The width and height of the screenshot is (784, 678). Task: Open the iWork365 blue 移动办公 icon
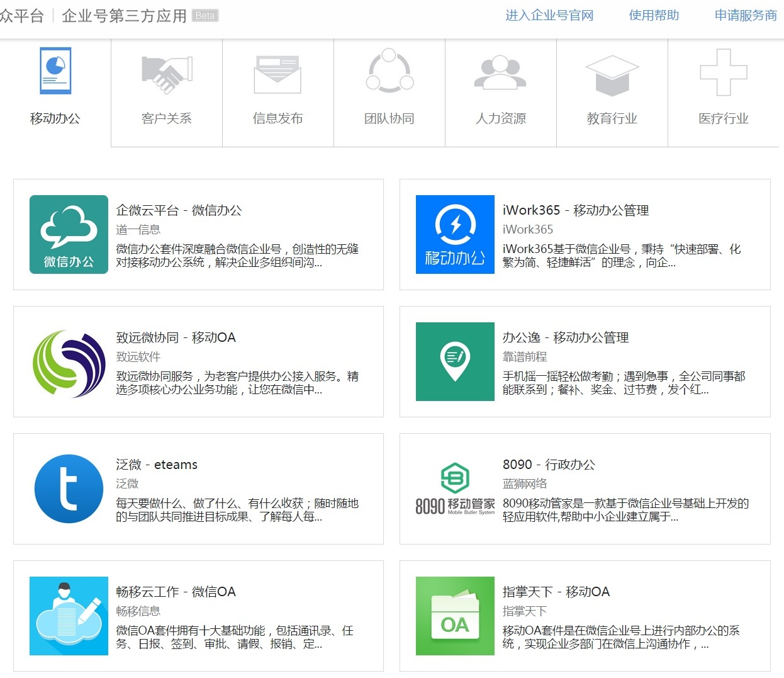pos(455,234)
